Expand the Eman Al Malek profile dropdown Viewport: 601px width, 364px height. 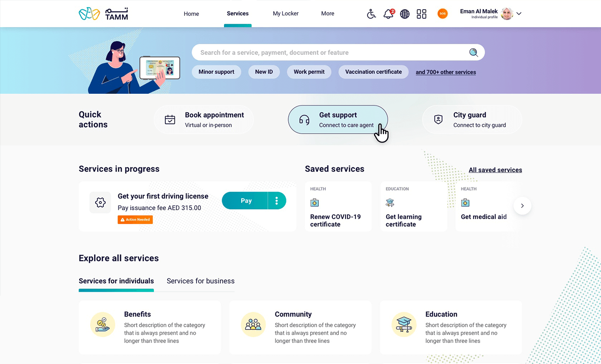click(519, 14)
